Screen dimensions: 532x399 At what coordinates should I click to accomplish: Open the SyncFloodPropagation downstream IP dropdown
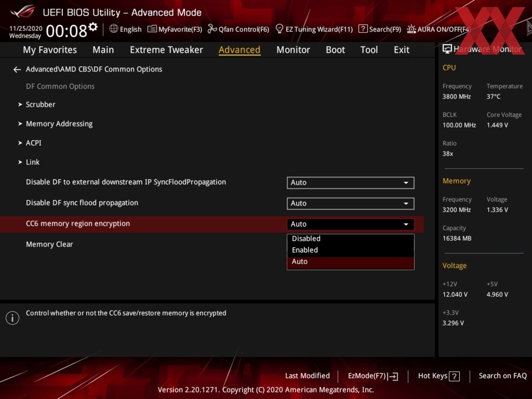(x=350, y=183)
